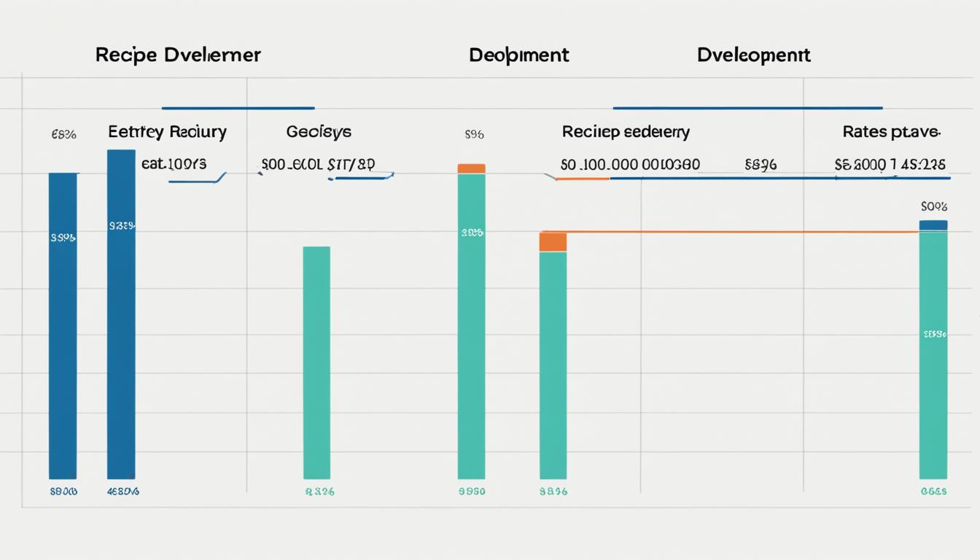Click the shorter blue bar marked $906
The image size is (980, 560).
coord(63,328)
